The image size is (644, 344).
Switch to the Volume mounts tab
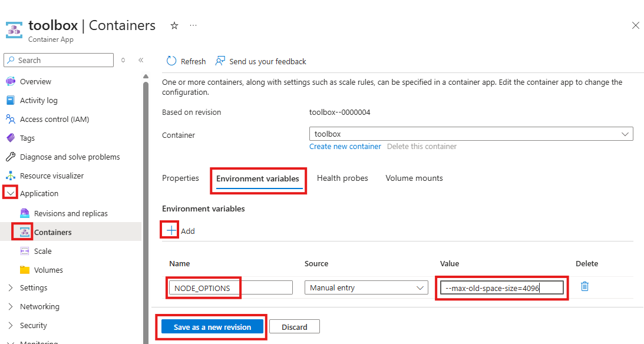(x=414, y=178)
